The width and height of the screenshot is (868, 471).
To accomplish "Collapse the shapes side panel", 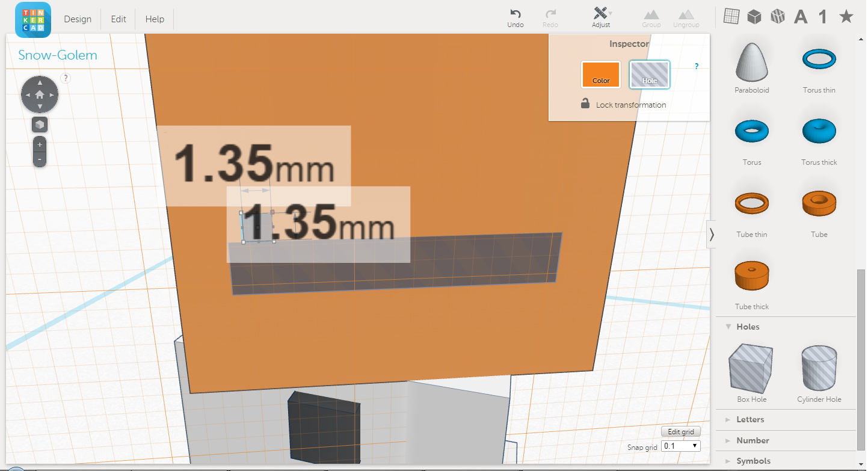I will (712, 234).
